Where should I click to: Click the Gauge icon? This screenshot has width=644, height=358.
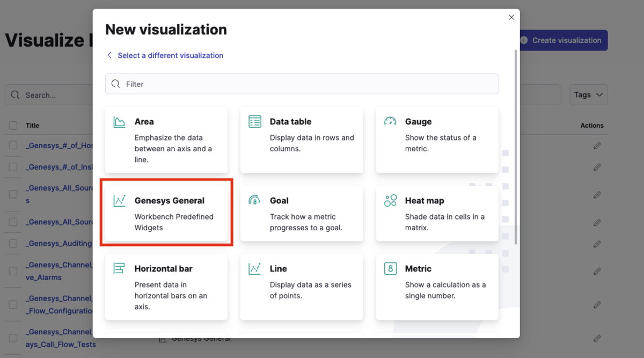pyautogui.click(x=390, y=121)
